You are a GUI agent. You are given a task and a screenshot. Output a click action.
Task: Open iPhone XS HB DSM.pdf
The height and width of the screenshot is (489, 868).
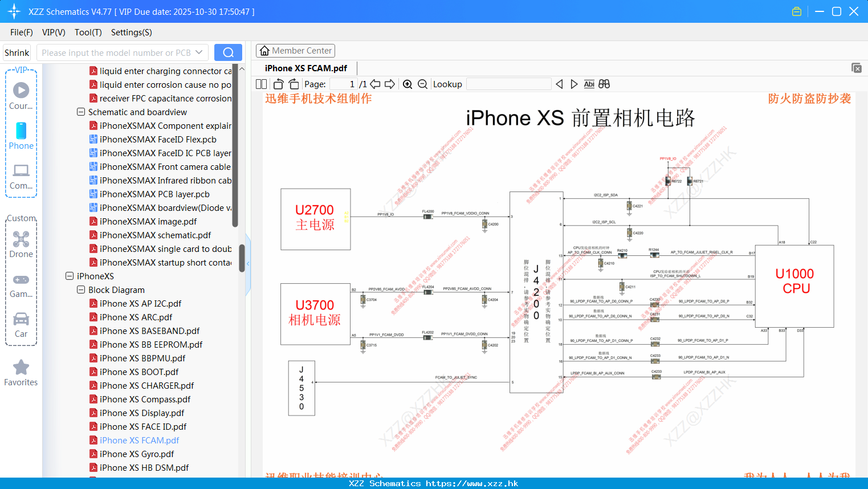coord(144,467)
